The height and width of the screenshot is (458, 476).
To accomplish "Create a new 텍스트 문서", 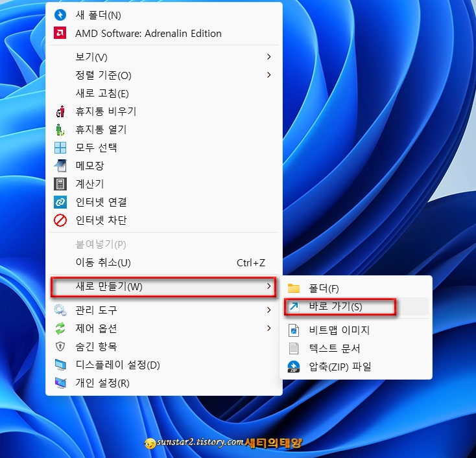I will pyautogui.click(x=356, y=349).
